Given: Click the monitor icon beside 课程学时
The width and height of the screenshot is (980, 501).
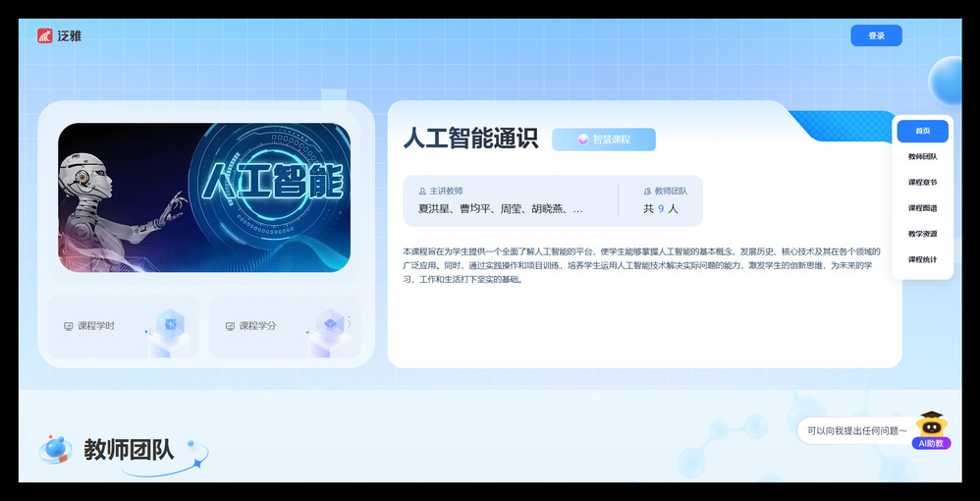Looking at the screenshot, I should 68,326.
